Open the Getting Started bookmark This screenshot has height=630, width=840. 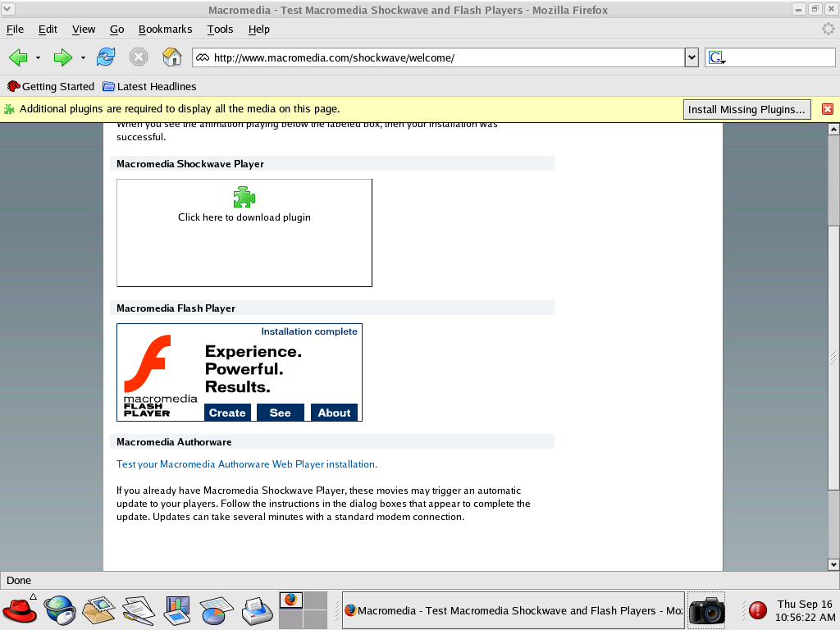coord(51,86)
